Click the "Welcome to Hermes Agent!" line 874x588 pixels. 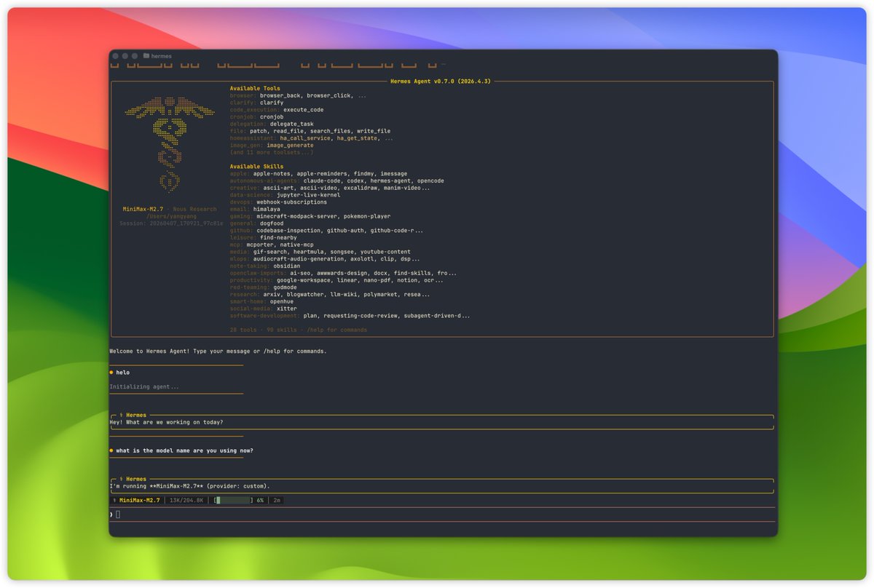[x=218, y=351]
